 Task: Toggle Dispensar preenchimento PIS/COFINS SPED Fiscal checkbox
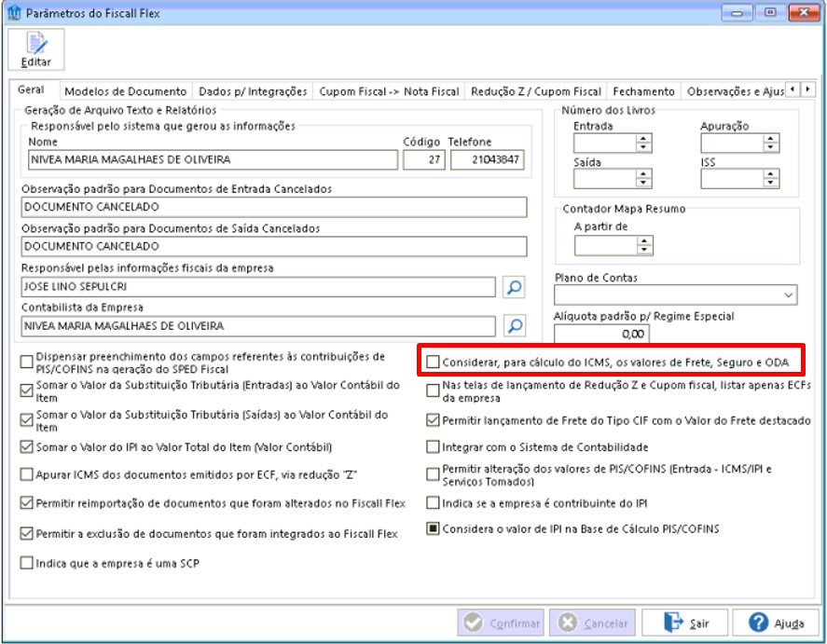26,362
